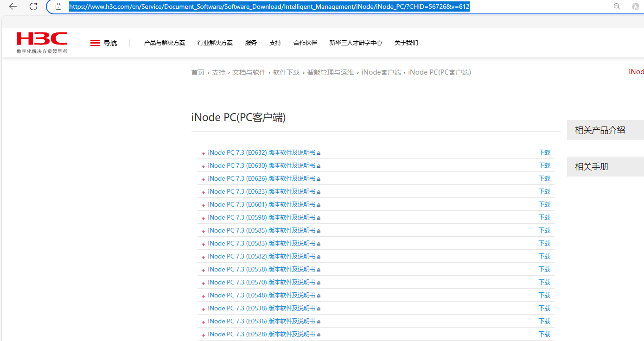The height and width of the screenshot is (341, 644).
Task: Click the lock icon beside the E0601 version
Action: coord(319,205)
